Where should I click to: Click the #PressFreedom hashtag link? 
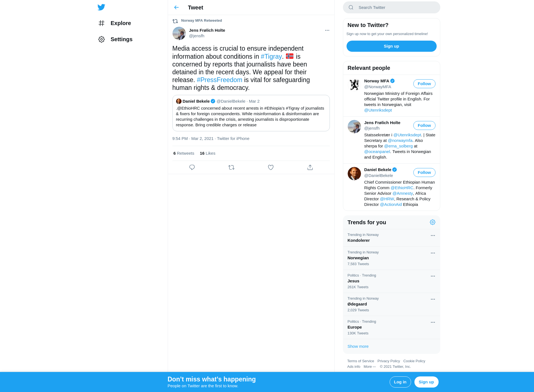coord(219,80)
